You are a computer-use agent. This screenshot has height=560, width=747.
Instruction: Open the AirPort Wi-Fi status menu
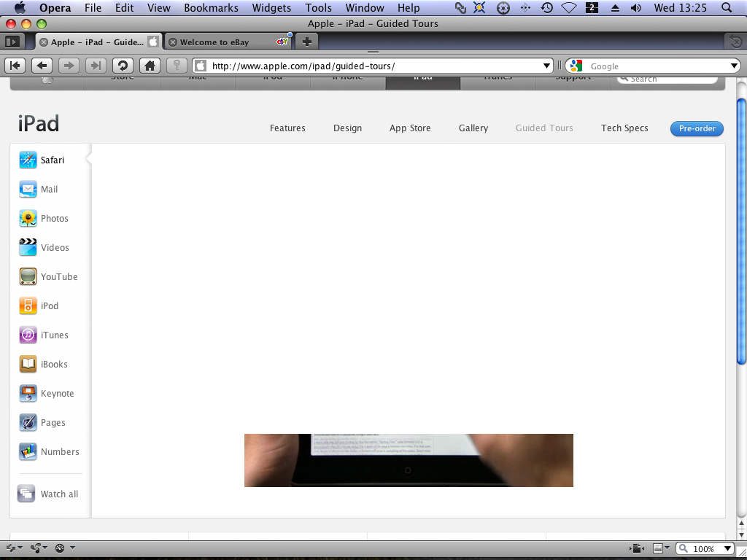tap(569, 7)
